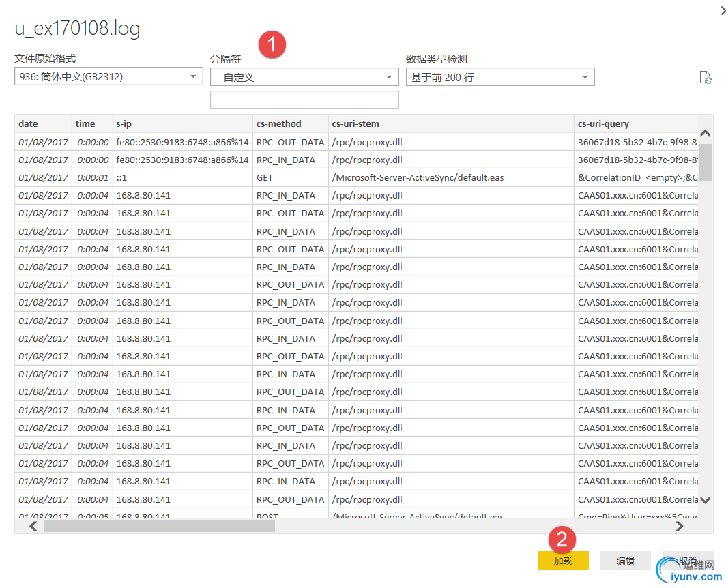Click the 加载 load button
This screenshot has width=726, height=588.
pos(563,560)
